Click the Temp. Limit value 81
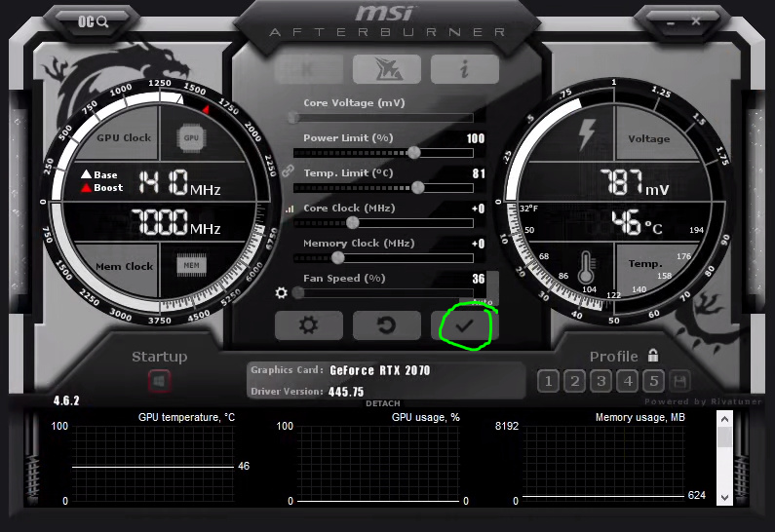This screenshot has width=775, height=532. click(x=479, y=173)
